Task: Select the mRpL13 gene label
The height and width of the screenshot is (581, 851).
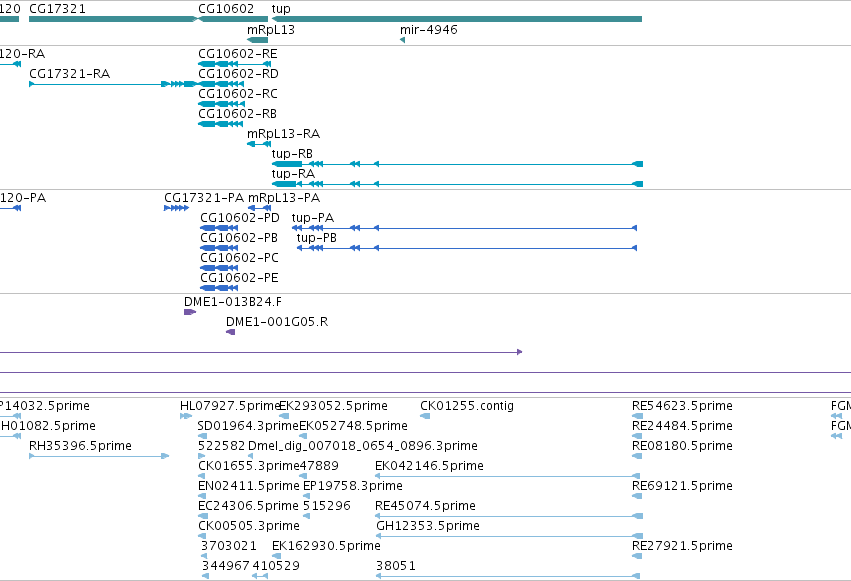Action: pos(271,30)
